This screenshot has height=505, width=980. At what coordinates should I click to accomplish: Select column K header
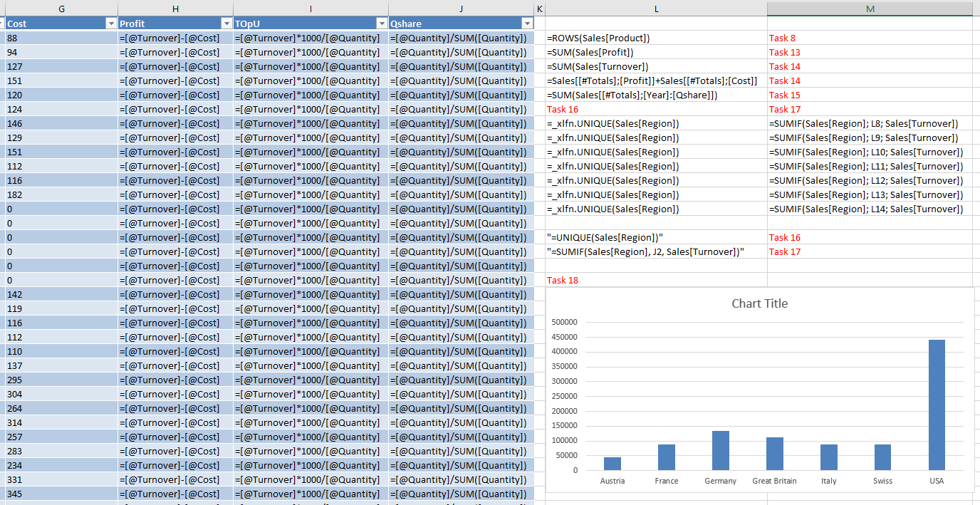[539, 9]
